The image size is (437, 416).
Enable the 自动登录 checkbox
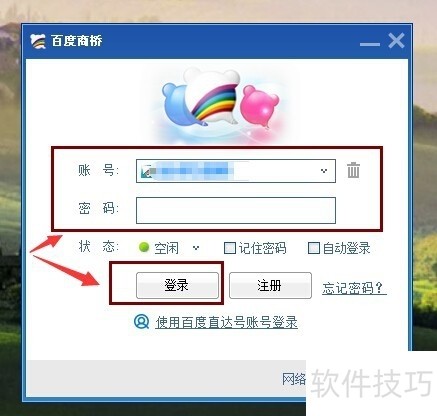pos(313,248)
